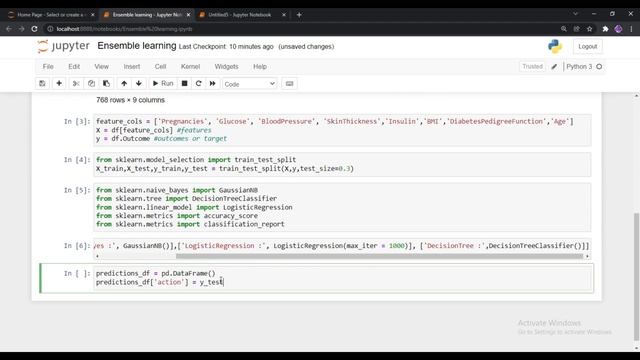
Task: Click the left scroll arrow of cell 6
Action: tap(97, 256)
